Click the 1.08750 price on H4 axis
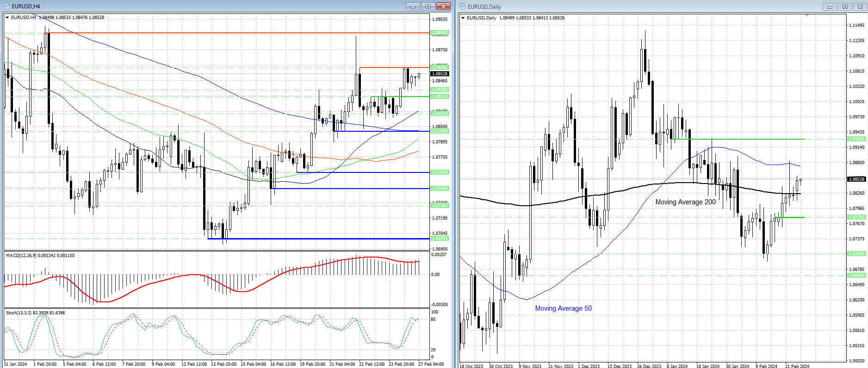The width and height of the screenshot is (868, 368). point(440,50)
